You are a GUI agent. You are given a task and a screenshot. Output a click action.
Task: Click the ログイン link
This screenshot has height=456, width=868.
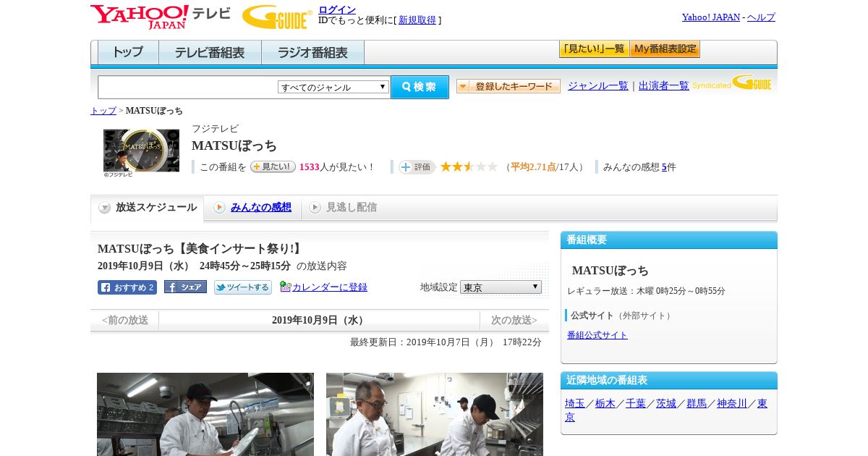coord(337,9)
